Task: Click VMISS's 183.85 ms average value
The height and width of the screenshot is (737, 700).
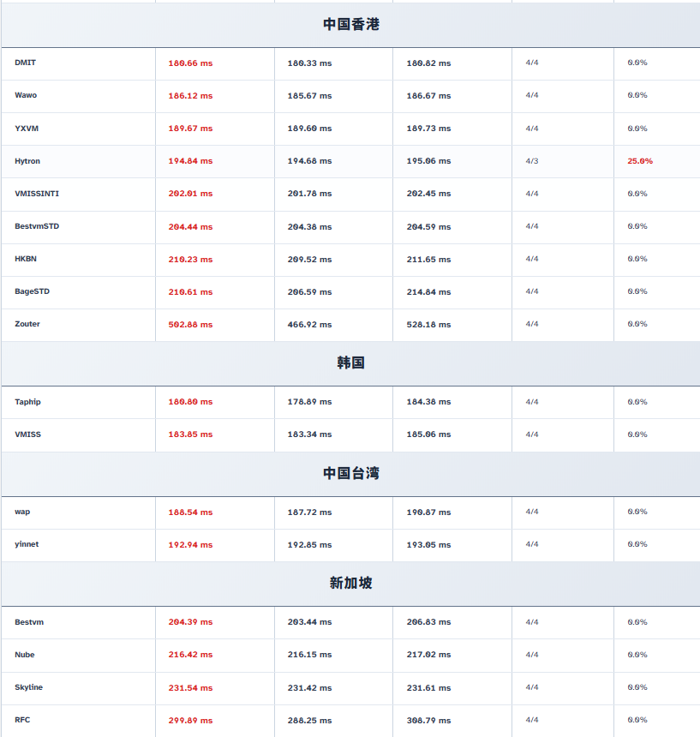Action: (x=190, y=434)
